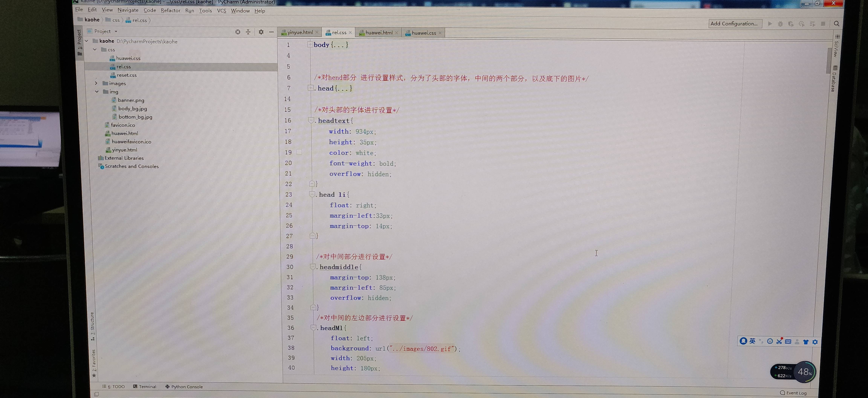Expand the images folder in project tree
The image size is (868, 398).
tap(96, 83)
